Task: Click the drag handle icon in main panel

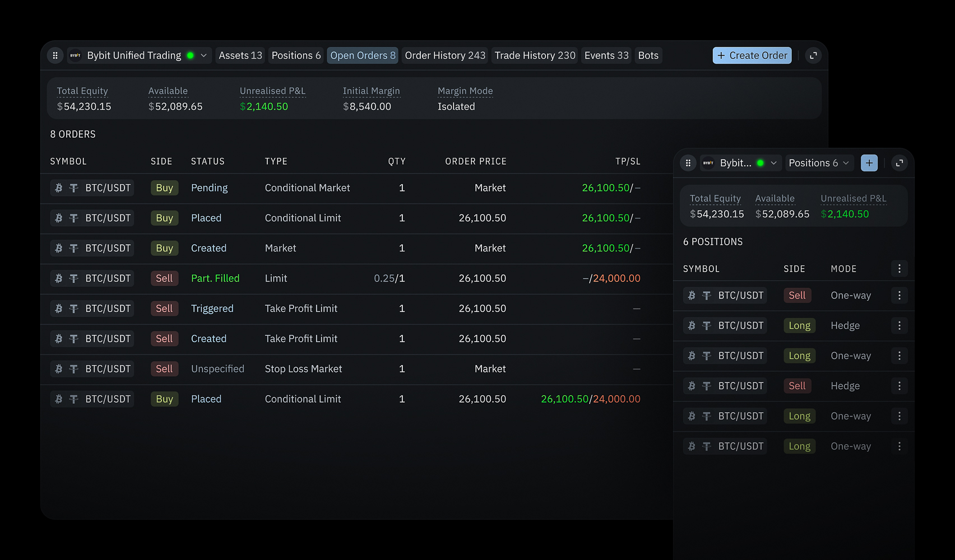Action: 55,55
